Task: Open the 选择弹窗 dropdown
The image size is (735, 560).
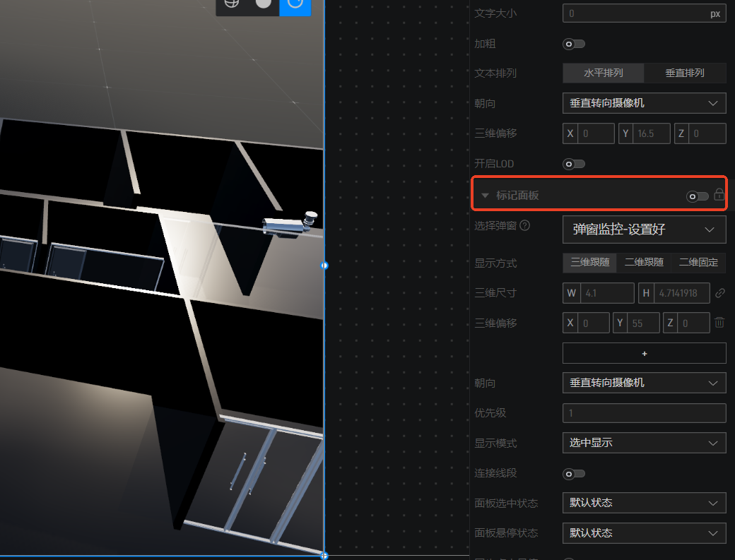Action: point(644,230)
